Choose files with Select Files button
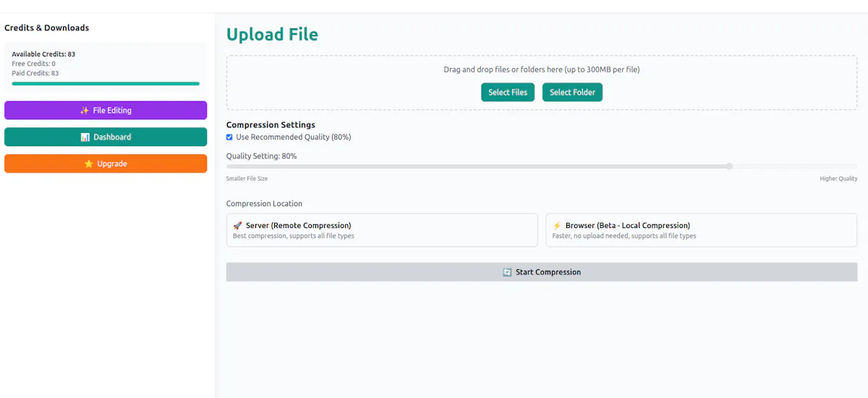Viewport: 868px width, 398px height. [508, 93]
